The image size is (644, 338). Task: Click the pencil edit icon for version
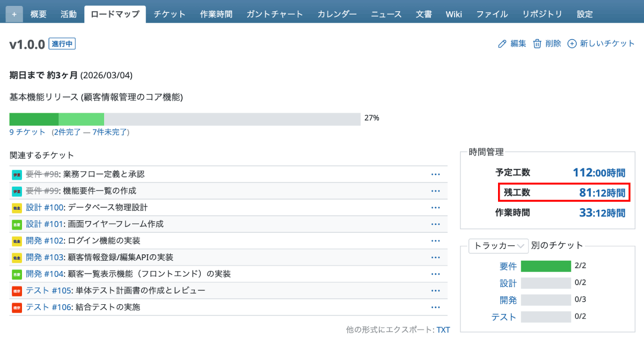coord(502,44)
